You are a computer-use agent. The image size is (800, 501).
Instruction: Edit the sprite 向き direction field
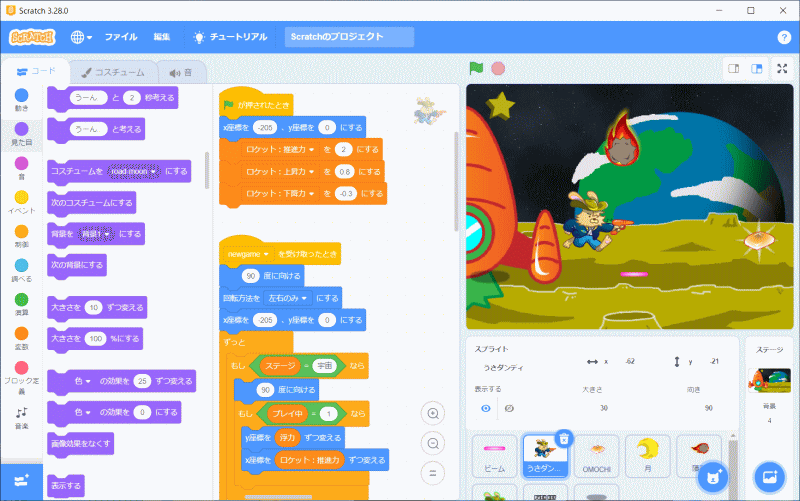click(709, 408)
